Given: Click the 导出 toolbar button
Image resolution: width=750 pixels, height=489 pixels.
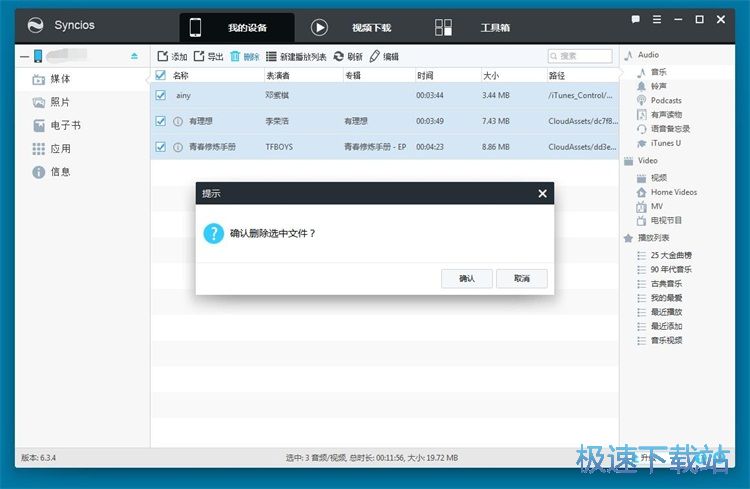Looking at the screenshot, I should (209, 56).
